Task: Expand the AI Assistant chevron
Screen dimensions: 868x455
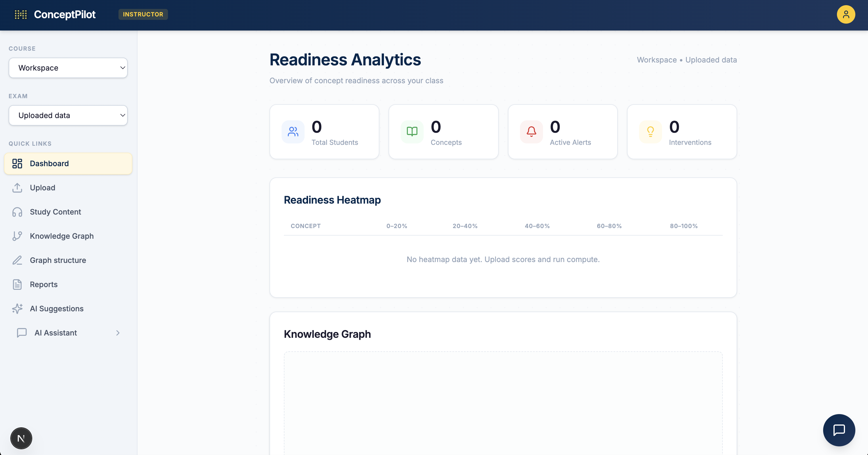Action: click(118, 333)
